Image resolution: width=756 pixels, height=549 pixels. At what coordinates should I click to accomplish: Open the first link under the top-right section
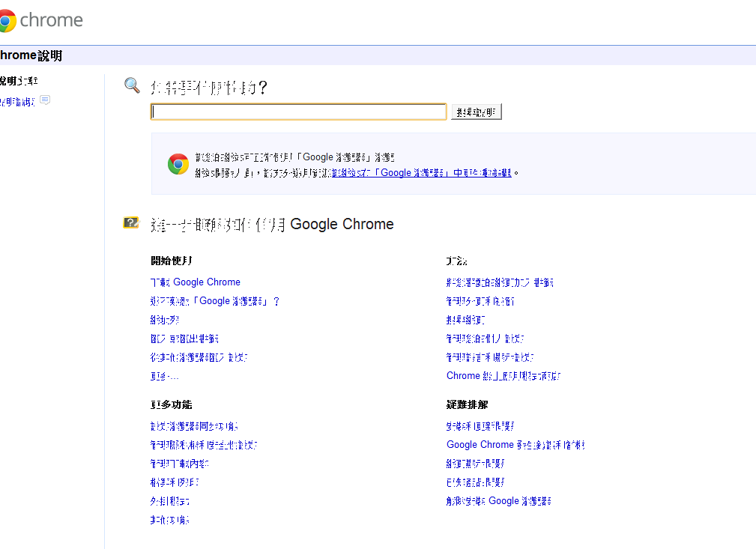click(500, 282)
